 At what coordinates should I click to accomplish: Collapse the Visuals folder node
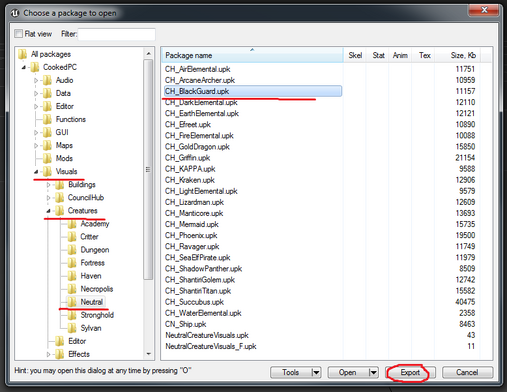pyautogui.click(x=36, y=172)
